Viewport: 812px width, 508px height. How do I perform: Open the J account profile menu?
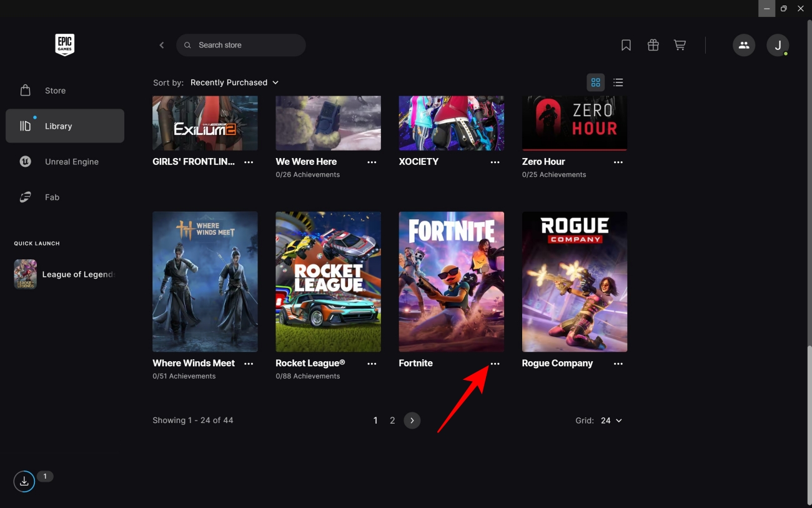pos(778,45)
